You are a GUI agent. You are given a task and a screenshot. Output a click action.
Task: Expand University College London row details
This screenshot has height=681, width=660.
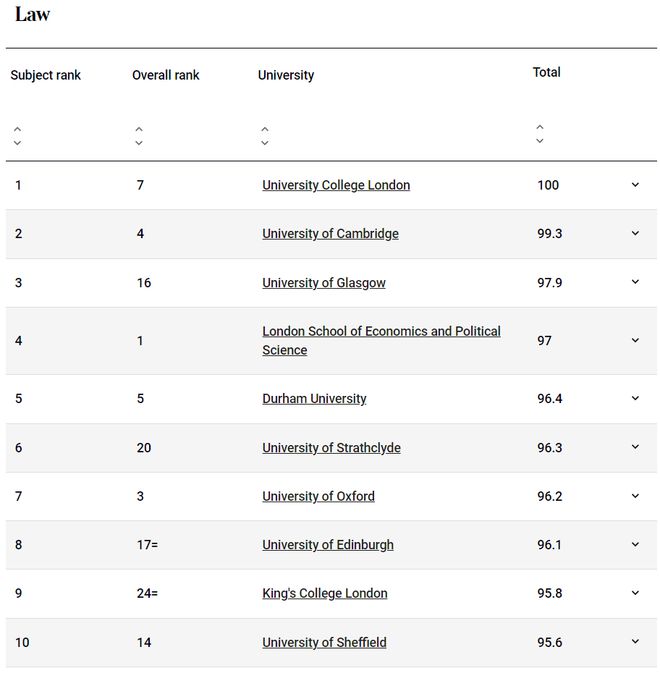(635, 185)
